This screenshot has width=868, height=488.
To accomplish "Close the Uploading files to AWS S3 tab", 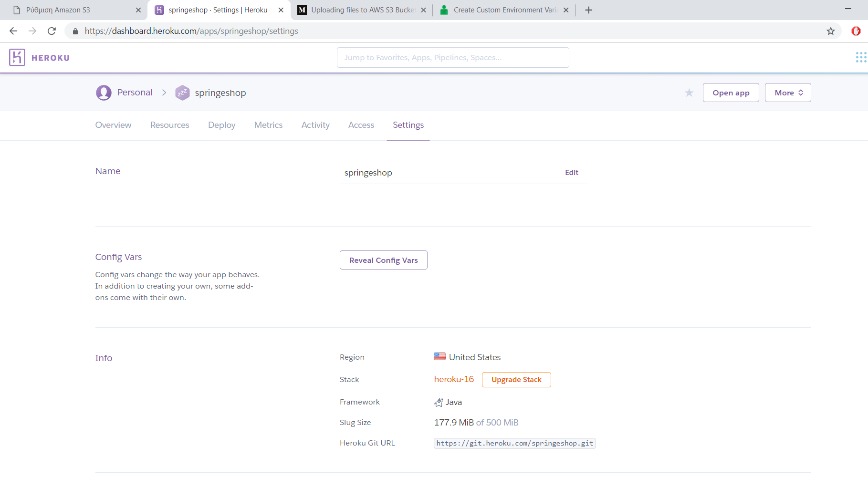I will pos(423,10).
